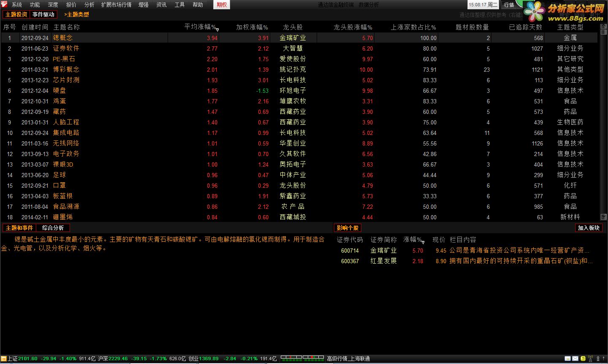Click the 15:08:17 clock display

[x=483, y=5]
